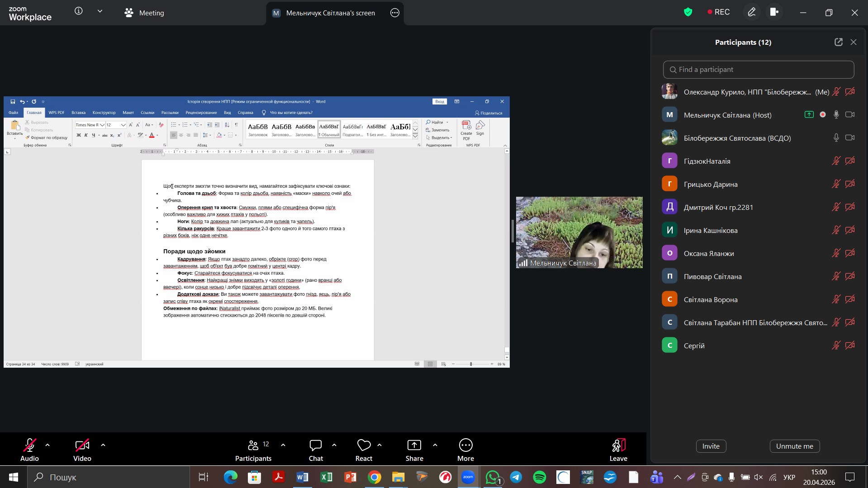Pop out the Participants panel
Image resolution: width=868 pixels, height=488 pixels.
tap(838, 42)
